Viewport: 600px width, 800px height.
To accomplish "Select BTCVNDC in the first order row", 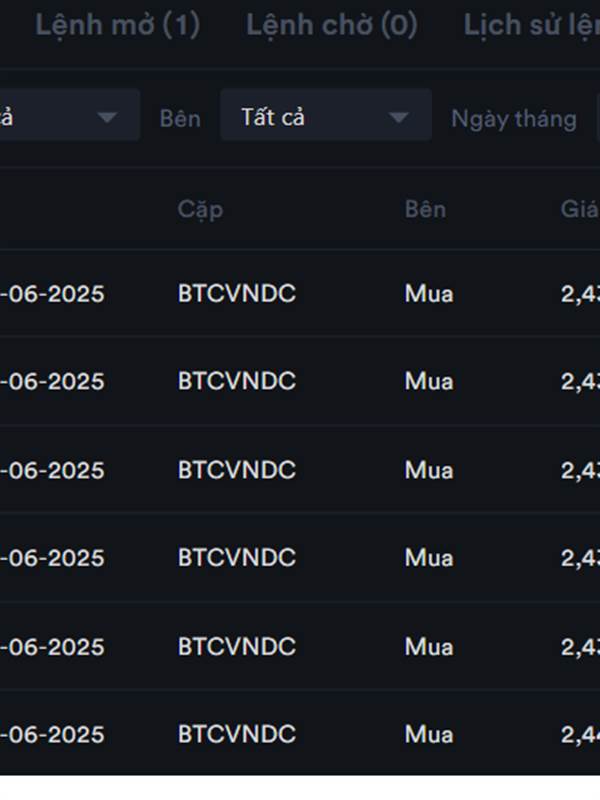I will (x=237, y=293).
